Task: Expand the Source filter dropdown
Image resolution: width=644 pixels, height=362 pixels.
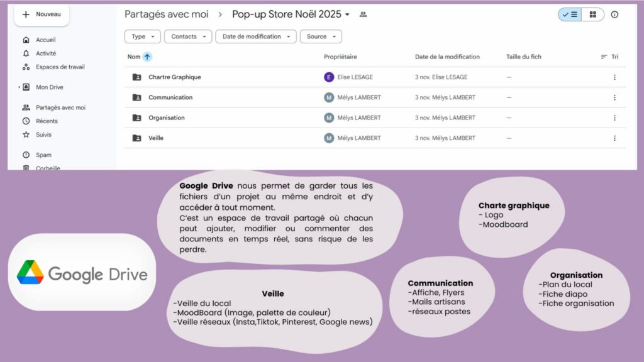Action: 321,36
